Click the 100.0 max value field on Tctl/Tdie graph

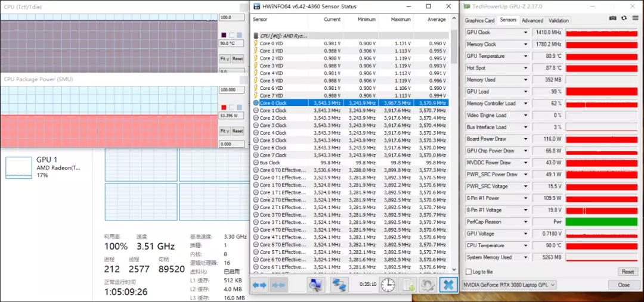231,18
